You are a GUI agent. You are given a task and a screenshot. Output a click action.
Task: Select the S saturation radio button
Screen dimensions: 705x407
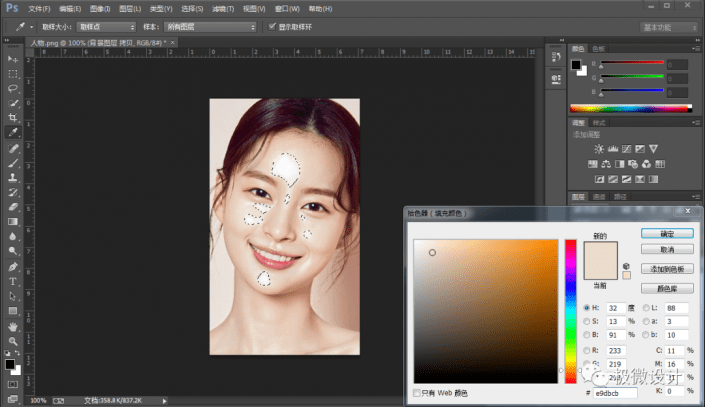[x=586, y=321]
